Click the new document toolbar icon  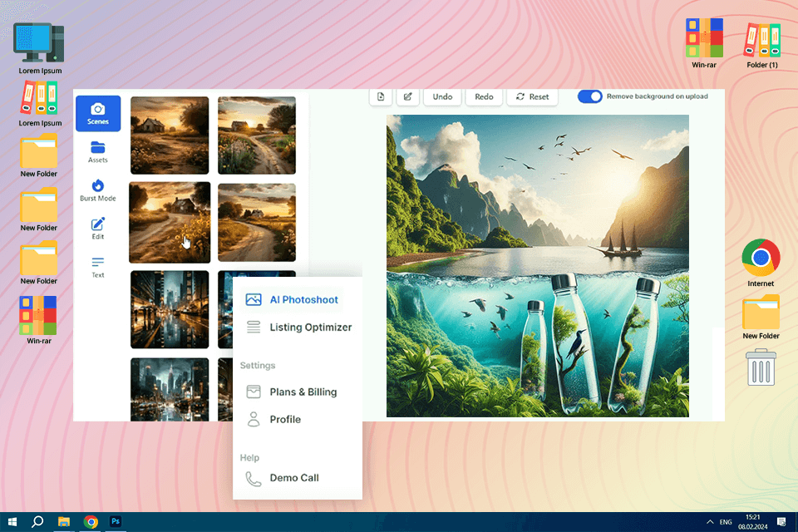point(381,96)
